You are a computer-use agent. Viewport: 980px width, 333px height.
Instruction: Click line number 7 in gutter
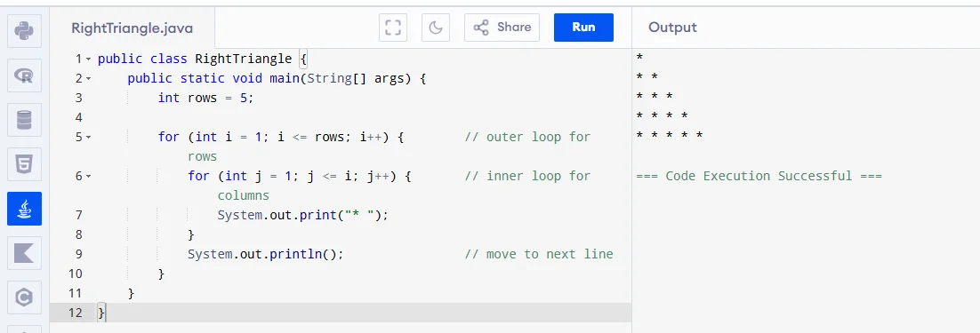[78, 215]
